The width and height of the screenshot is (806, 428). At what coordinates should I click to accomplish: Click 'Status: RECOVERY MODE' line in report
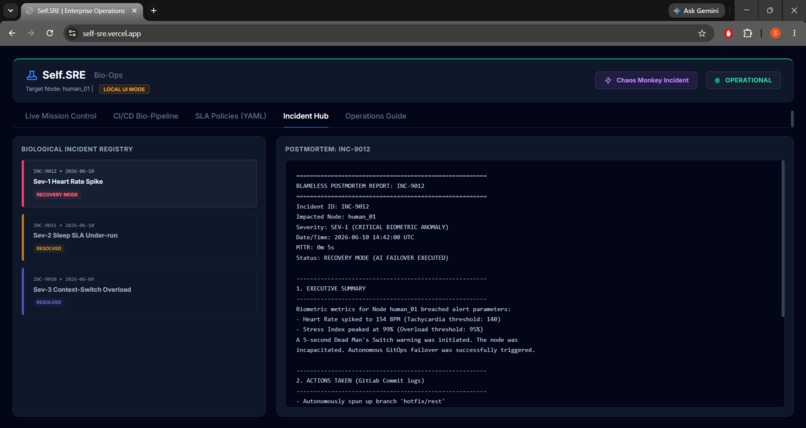coord(372,257)
